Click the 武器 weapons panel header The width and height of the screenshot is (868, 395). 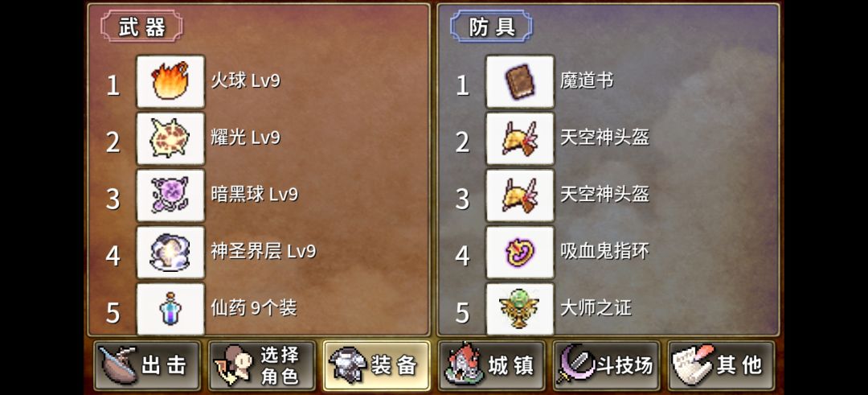141,26
